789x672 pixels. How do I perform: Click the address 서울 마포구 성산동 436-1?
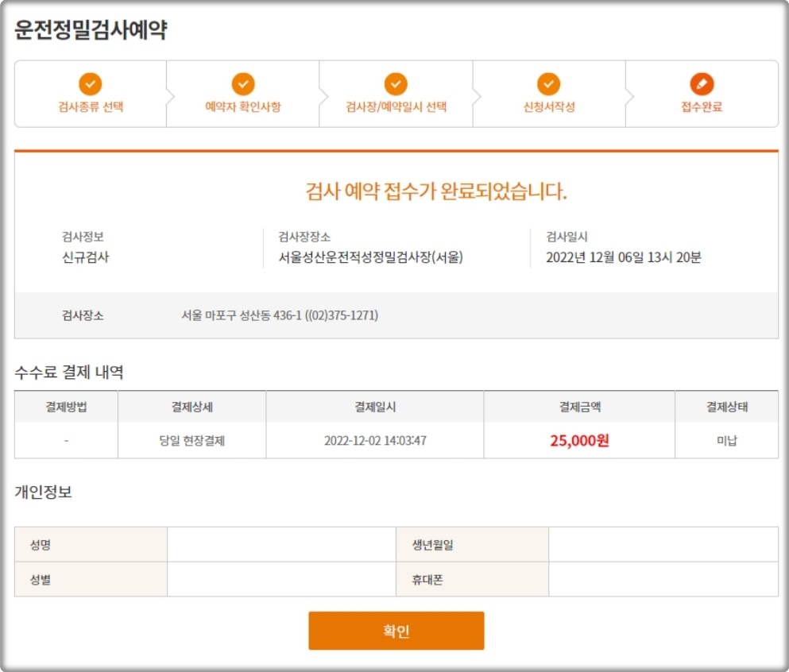pos(242,315)
